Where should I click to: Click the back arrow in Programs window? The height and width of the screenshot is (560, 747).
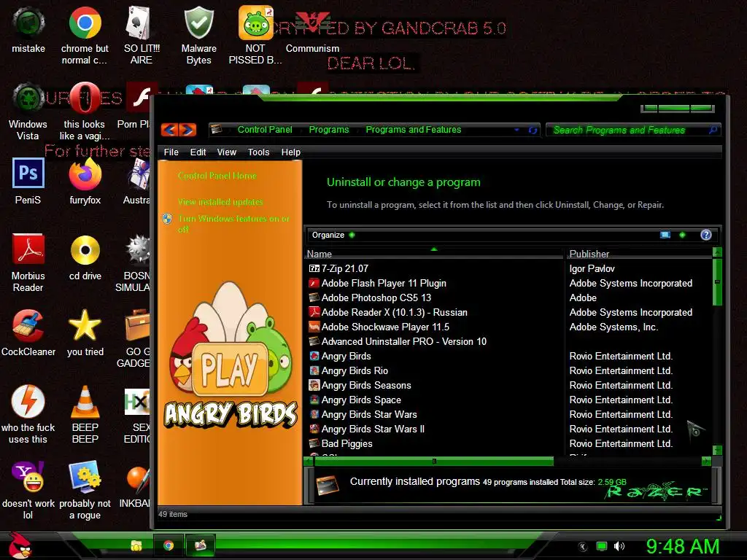point(170,130)
